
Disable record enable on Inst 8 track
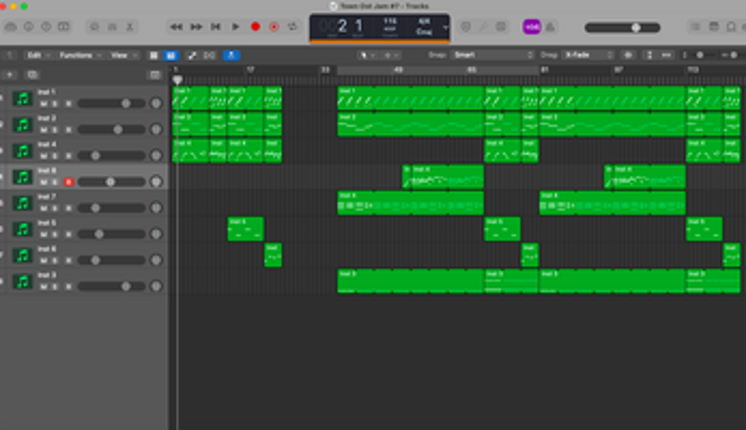pos(68,182)
